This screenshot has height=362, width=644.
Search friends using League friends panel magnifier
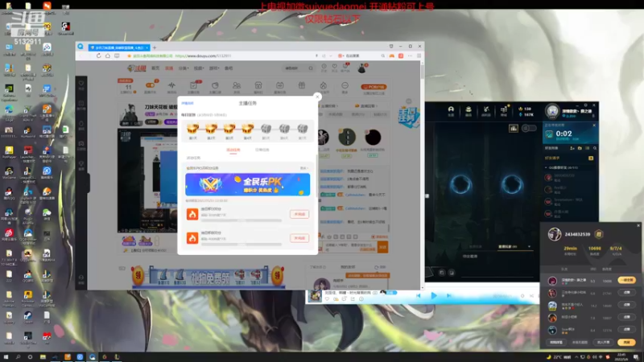595,148
